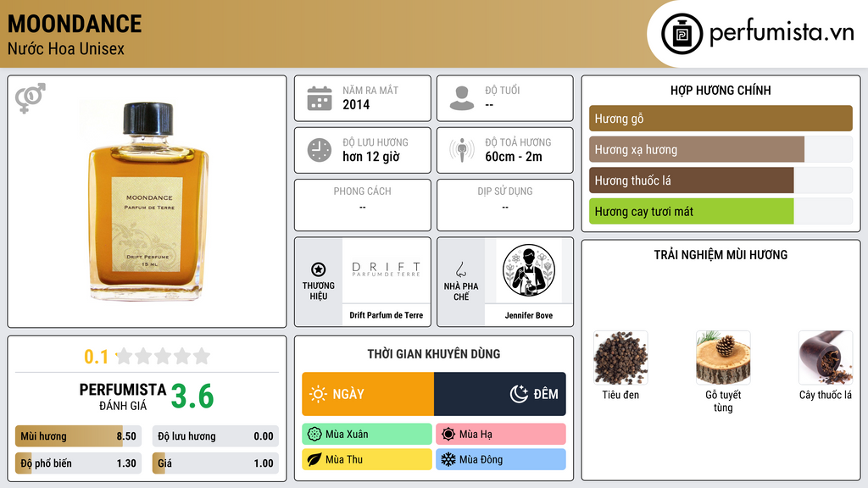Click the Dịp sử dụng panel
This screenshot has height=488, width=868.
[505, 205]
